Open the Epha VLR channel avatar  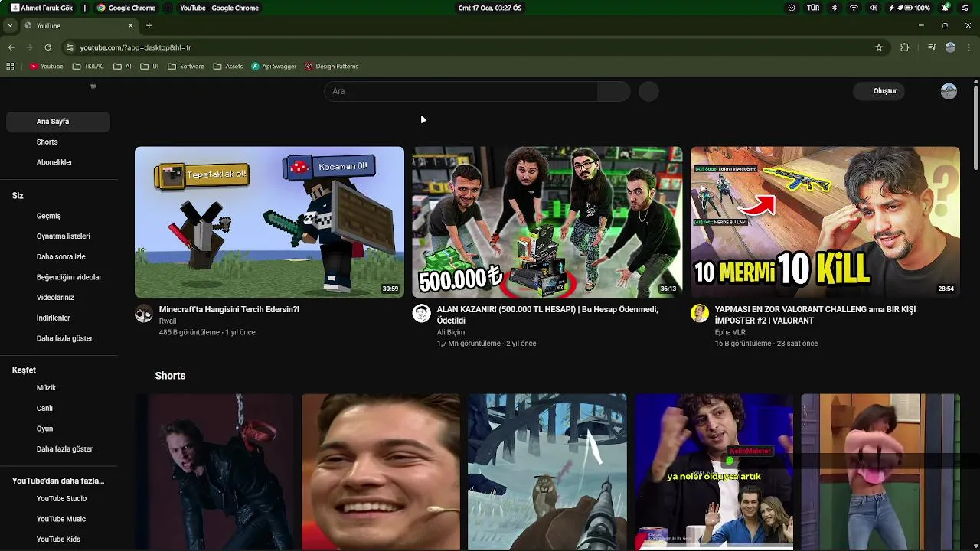click(700, 314)
